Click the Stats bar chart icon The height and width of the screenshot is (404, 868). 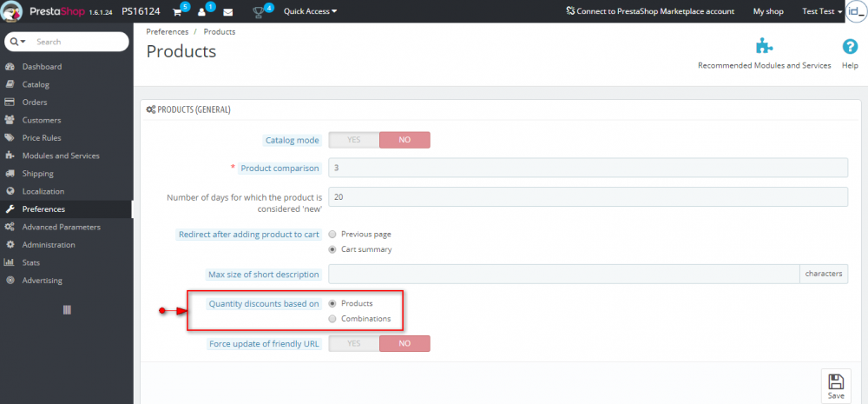10,262
